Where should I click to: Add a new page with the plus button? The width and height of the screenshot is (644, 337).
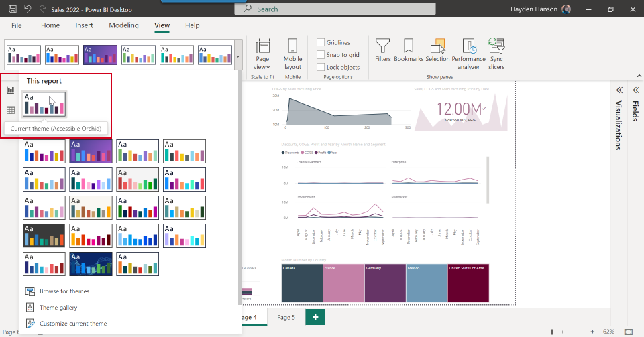[x=315, y=318]
